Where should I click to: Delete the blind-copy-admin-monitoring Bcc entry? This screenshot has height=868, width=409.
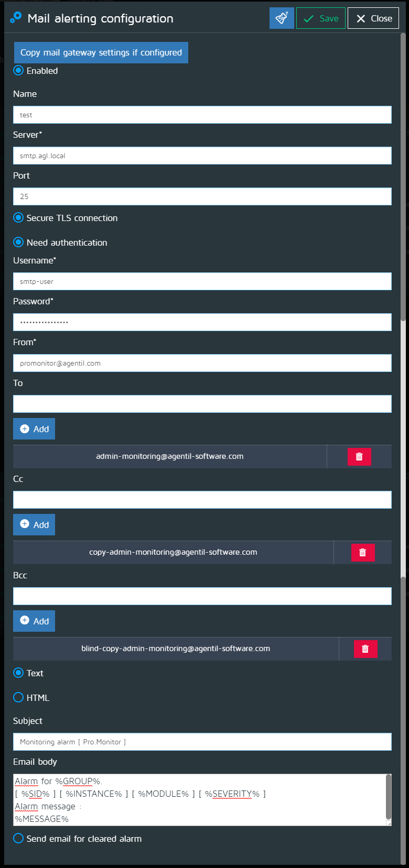click(365, 649)
